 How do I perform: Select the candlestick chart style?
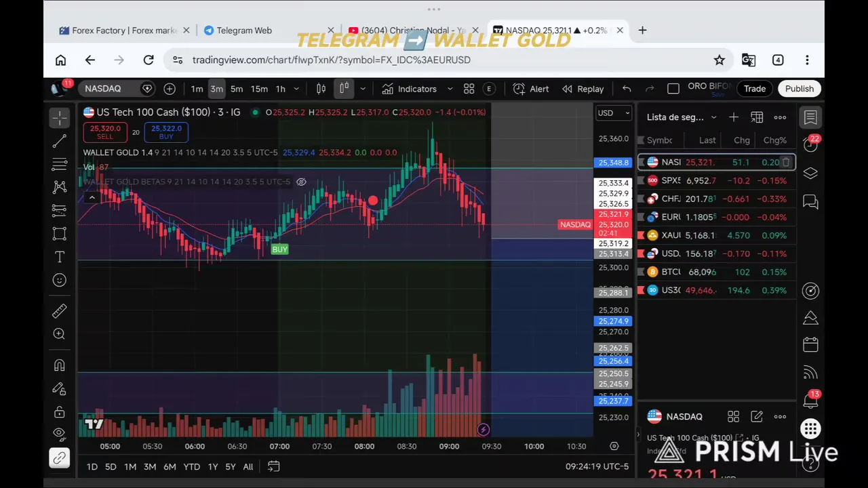click(344, 89)
